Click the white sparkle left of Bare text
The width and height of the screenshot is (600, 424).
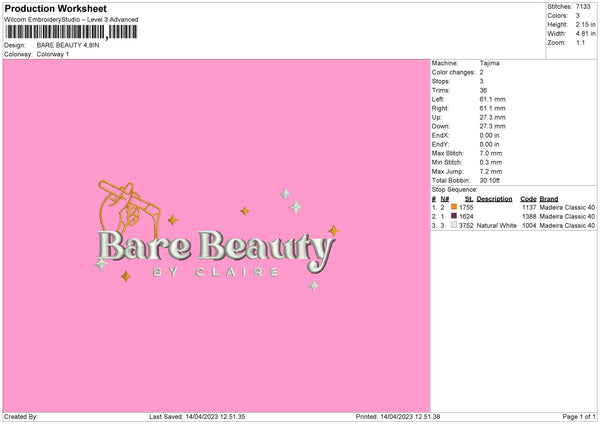tap(99, 264)
